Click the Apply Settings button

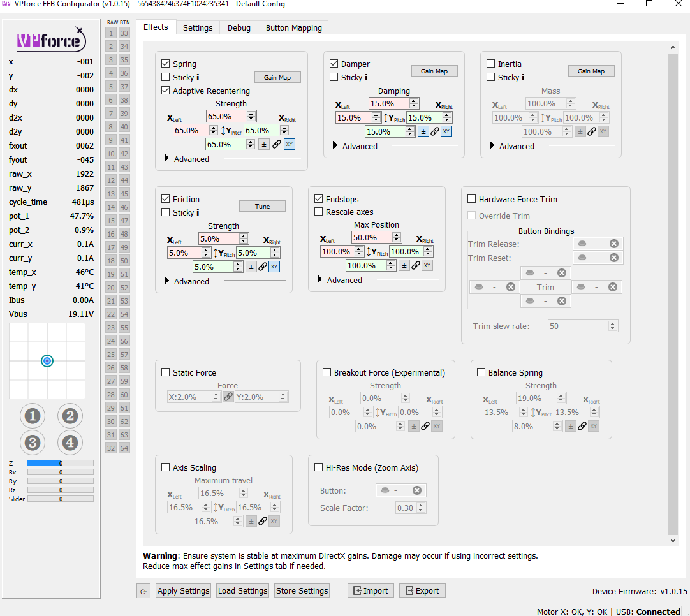(x=184, y=591)
